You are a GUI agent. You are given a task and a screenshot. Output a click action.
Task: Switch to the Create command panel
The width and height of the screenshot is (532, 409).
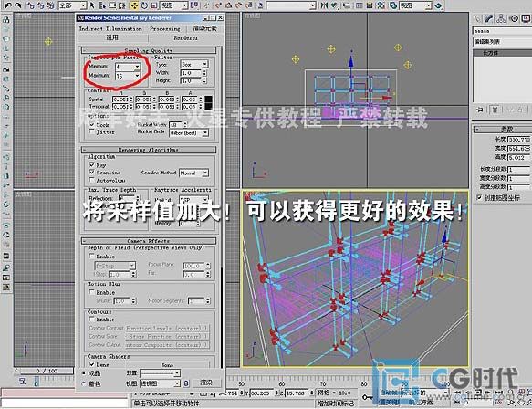click(477, 18)
